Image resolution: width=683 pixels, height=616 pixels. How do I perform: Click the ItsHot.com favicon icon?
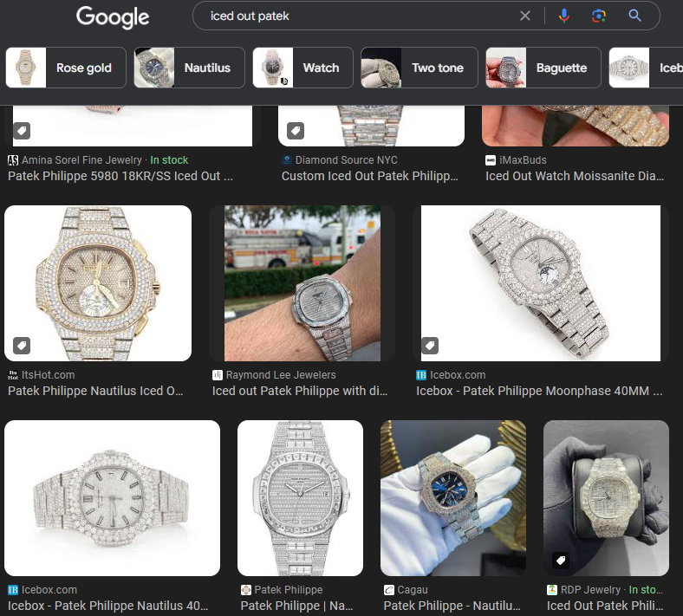click(x=13, y=375)
